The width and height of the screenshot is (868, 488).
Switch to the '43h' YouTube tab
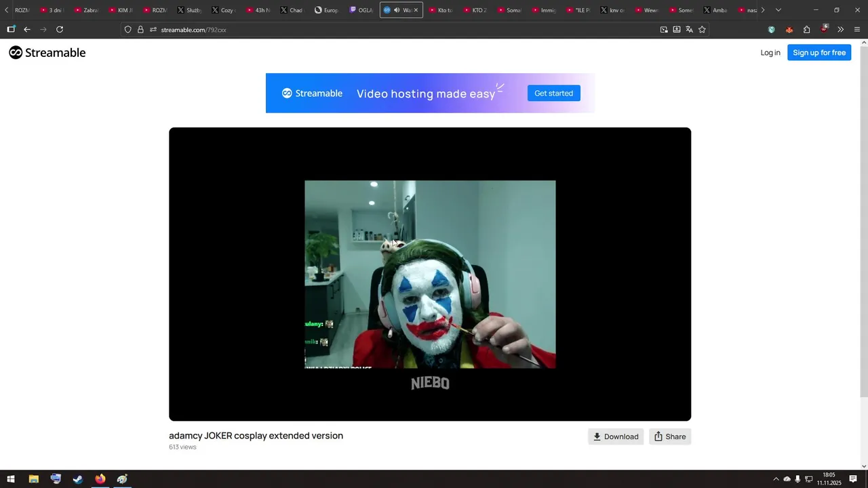[259, 10]
